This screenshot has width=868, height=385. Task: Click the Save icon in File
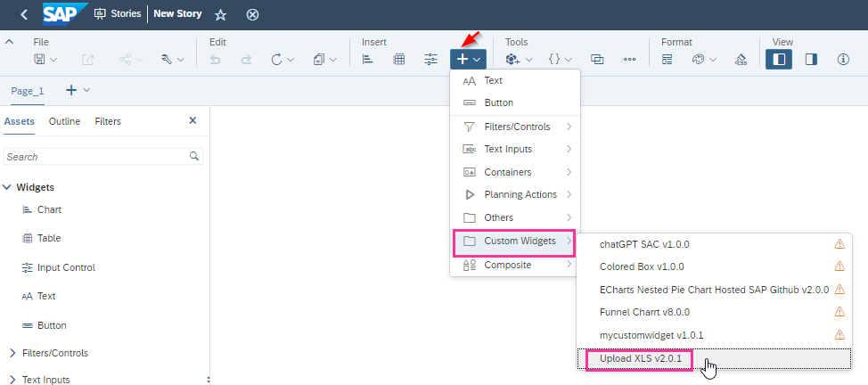point(40,60)
